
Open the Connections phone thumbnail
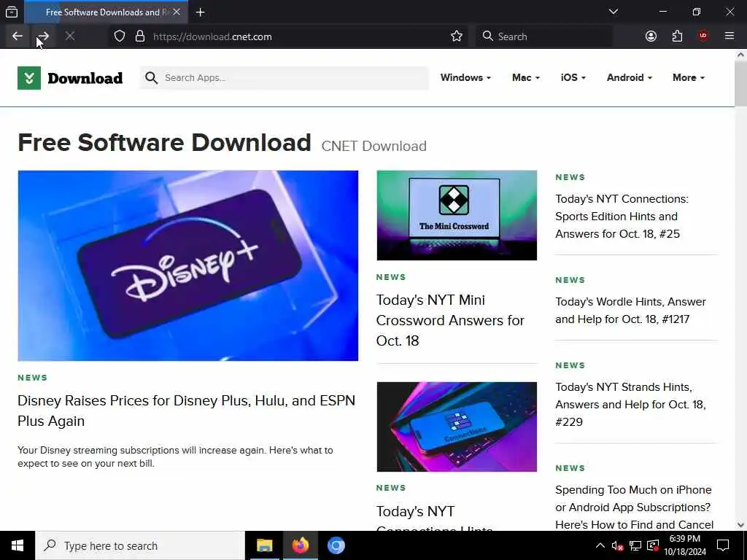click(457, 427)
